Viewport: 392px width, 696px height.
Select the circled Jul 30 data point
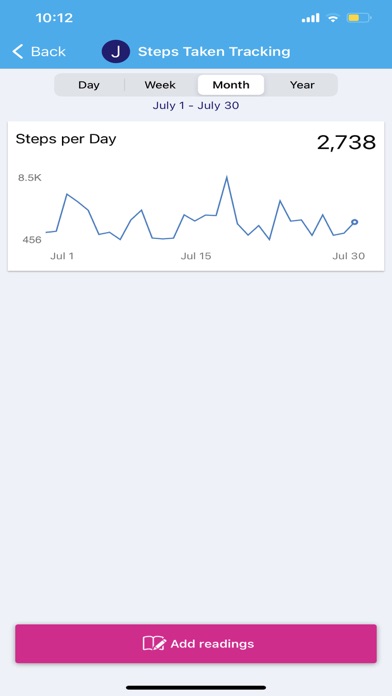click(355, 222)
